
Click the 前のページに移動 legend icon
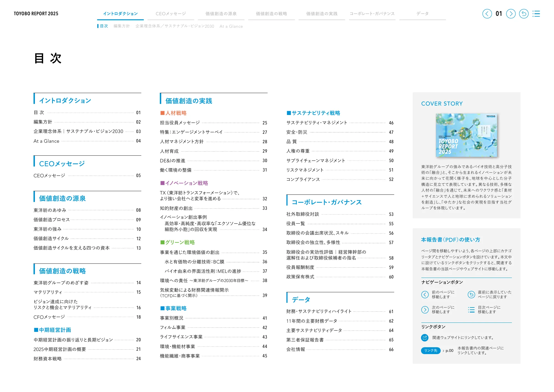[425, 294]
